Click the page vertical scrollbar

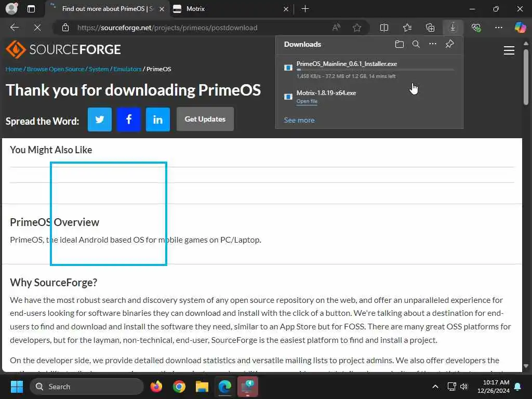tap(526, 77)
